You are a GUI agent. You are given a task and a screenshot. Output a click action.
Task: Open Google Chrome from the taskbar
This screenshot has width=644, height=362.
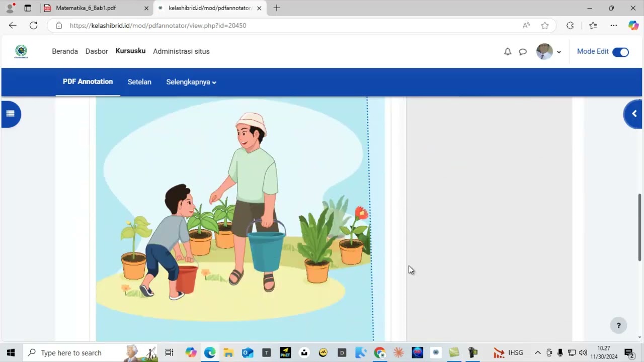coord(380,352)
